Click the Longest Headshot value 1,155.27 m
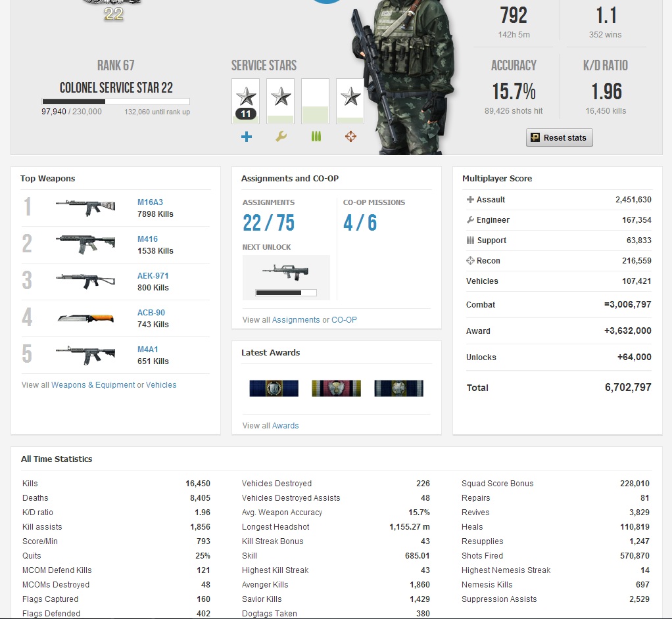672x619 pixels. pyautogui.click(x=409, y=527)
